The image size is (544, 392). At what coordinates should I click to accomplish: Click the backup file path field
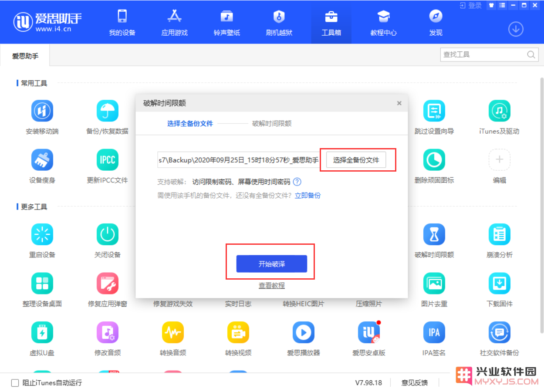coord(239,160)
